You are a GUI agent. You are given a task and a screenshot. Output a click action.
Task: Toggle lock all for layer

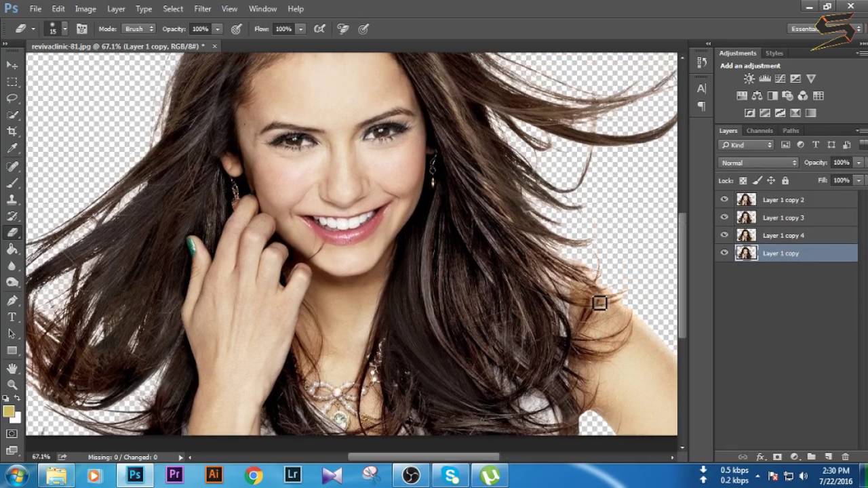(785, 180)
